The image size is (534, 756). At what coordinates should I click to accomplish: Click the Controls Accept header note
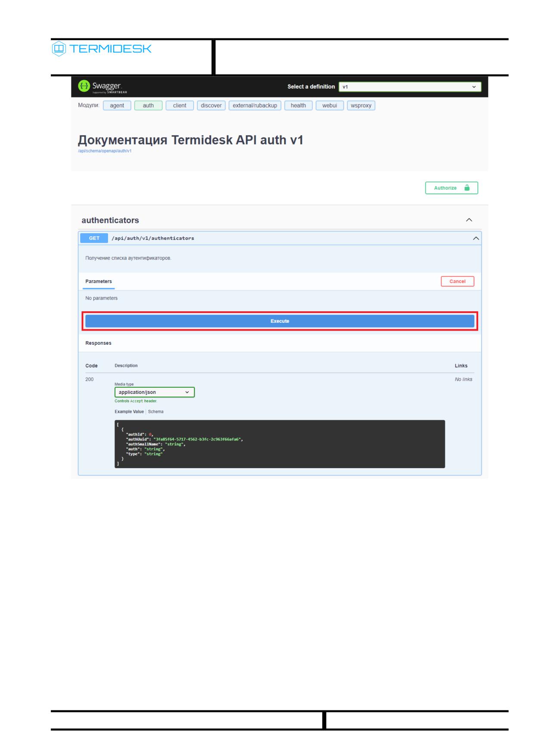point(136,401)
